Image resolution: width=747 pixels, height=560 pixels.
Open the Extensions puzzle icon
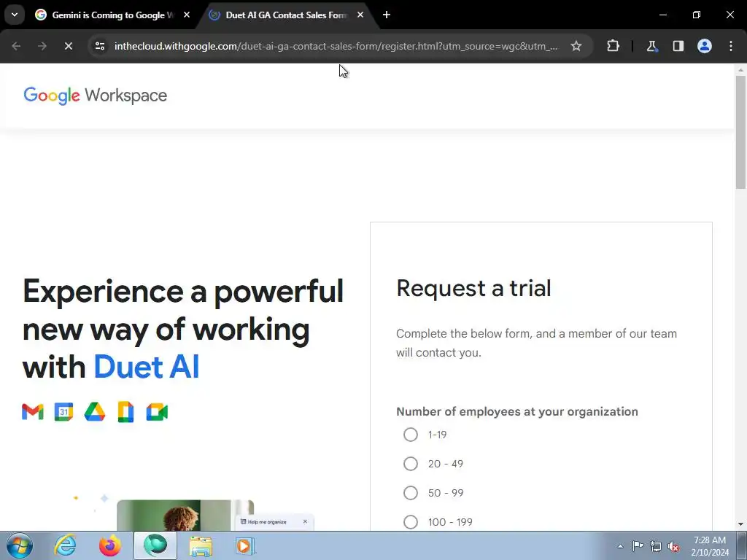[613, 46]
